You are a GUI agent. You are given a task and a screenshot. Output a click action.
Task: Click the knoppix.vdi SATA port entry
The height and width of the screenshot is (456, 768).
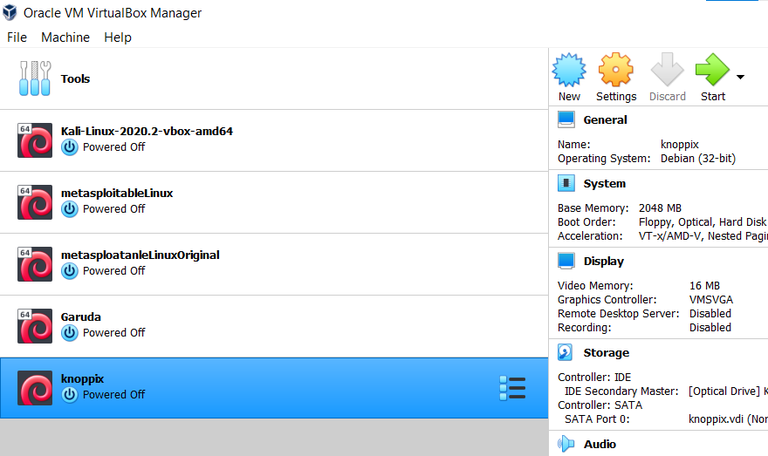[x=728, y=419]
